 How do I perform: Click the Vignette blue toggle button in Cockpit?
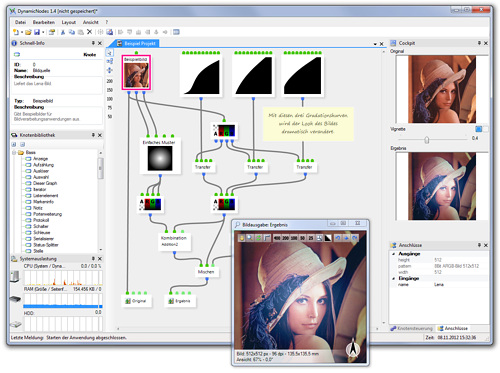[479, 129]
